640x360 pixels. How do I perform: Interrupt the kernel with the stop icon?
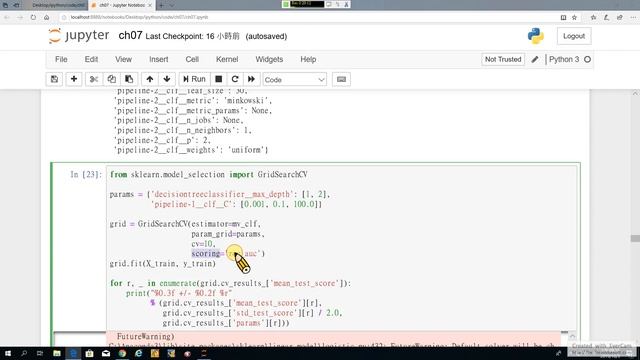pyautogui.click(x=219, y=79)
